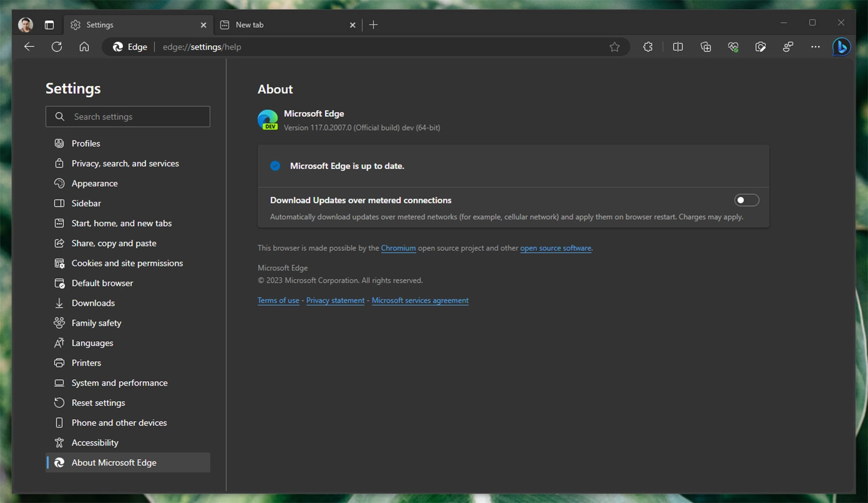Open Privacy, search, and services

tap(128, 164)
